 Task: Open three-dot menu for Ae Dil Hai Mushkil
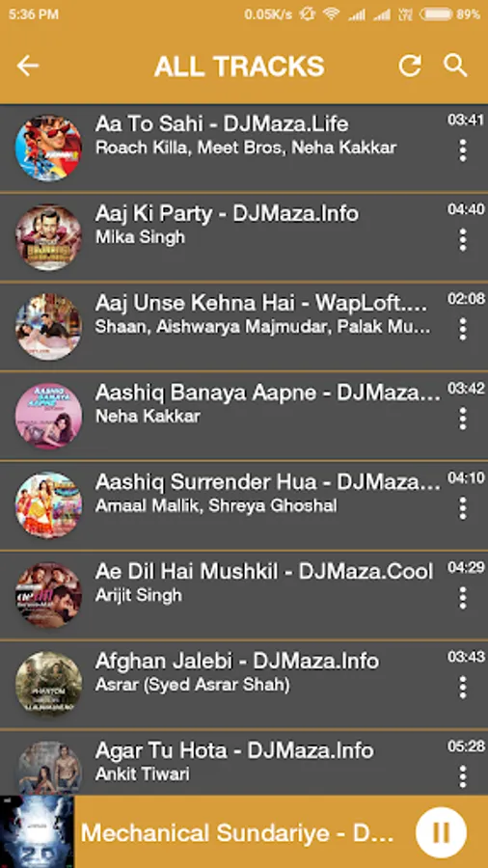[x=463, y=598]
